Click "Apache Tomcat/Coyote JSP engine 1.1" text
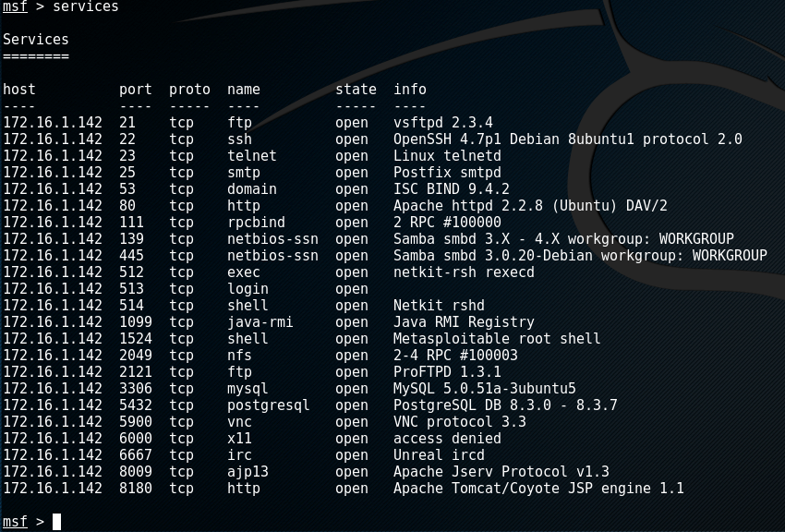The width and height of the screenshot is (785, 532). tap(538, 488)
